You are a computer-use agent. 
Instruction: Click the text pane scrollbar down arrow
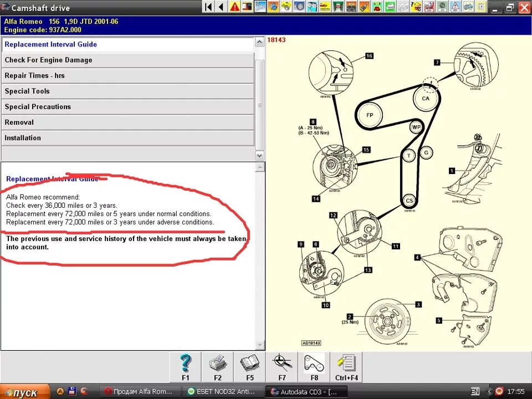[260, 345]
